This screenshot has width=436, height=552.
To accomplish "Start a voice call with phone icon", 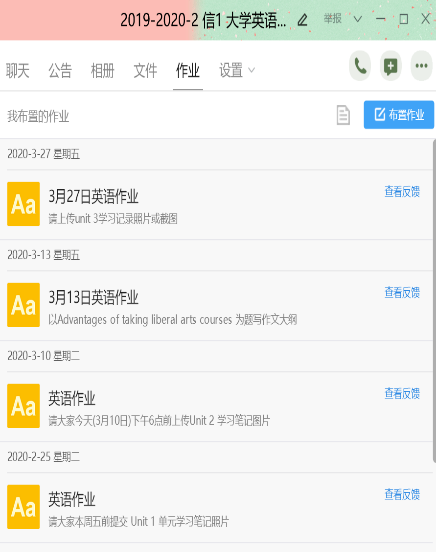I will pyautogui.click(x=360, y=66).
